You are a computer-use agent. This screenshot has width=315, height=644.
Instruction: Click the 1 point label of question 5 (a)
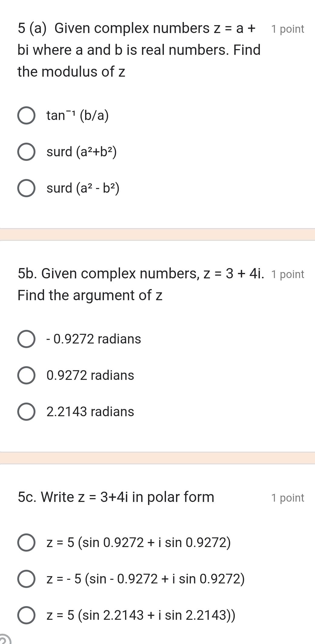[287, 29]
